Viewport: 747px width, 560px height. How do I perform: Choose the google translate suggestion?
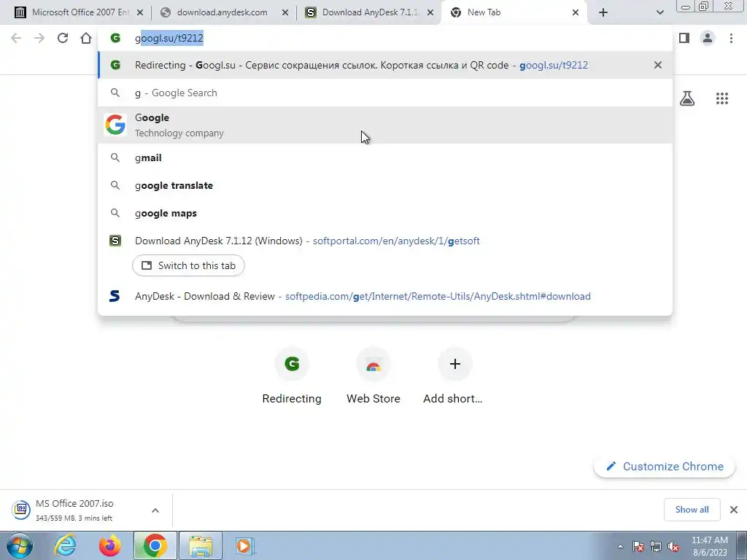(x=385, y=185)
